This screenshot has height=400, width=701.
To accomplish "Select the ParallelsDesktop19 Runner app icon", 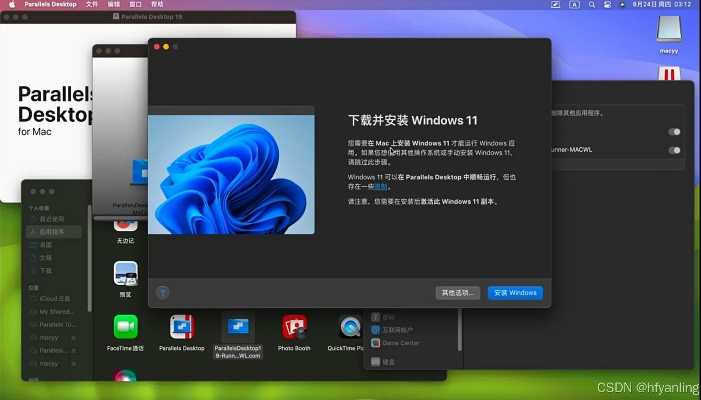I will 238,327.
